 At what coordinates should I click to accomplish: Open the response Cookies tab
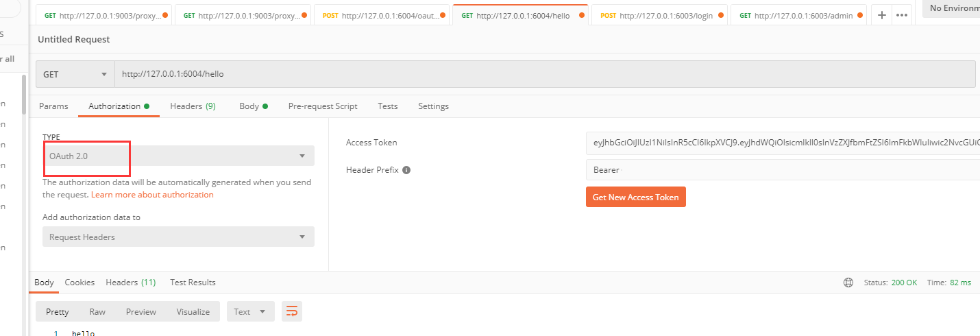tap(79, 283)
